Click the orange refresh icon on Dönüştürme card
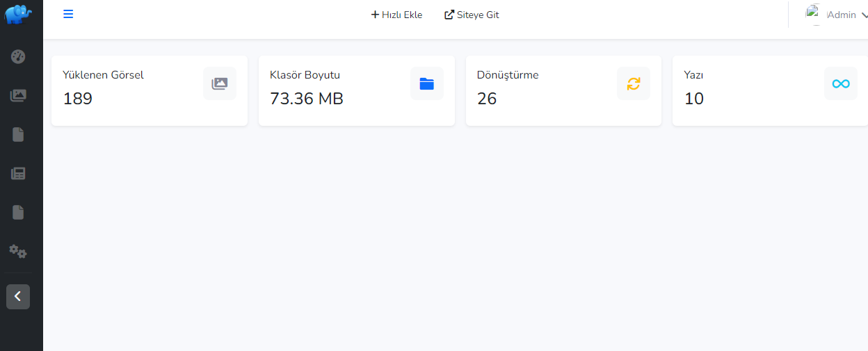 (634, 83)
